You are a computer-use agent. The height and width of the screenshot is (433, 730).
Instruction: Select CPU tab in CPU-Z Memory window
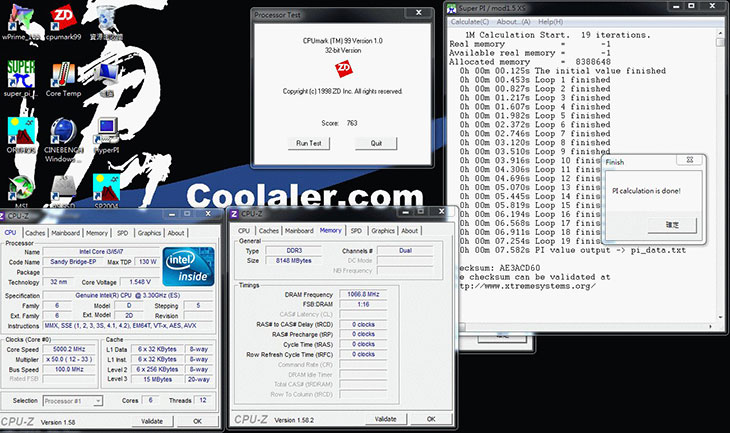point(244,231)
